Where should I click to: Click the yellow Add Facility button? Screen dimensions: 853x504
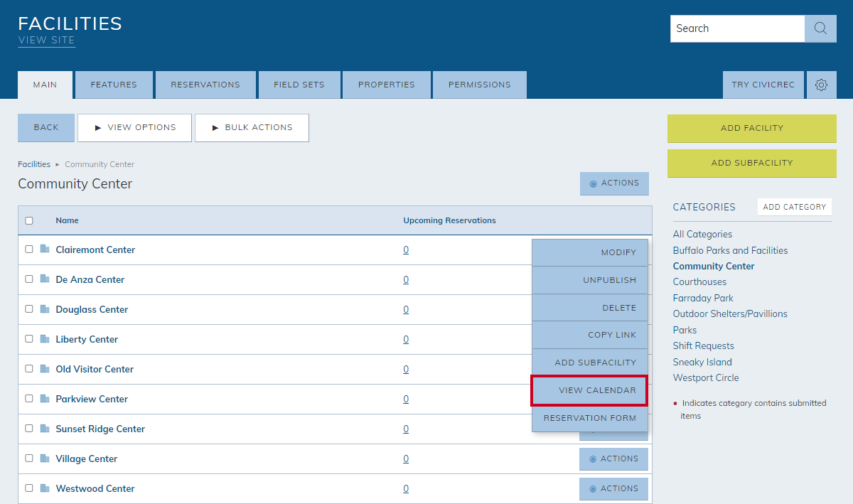tap(752, 129)
